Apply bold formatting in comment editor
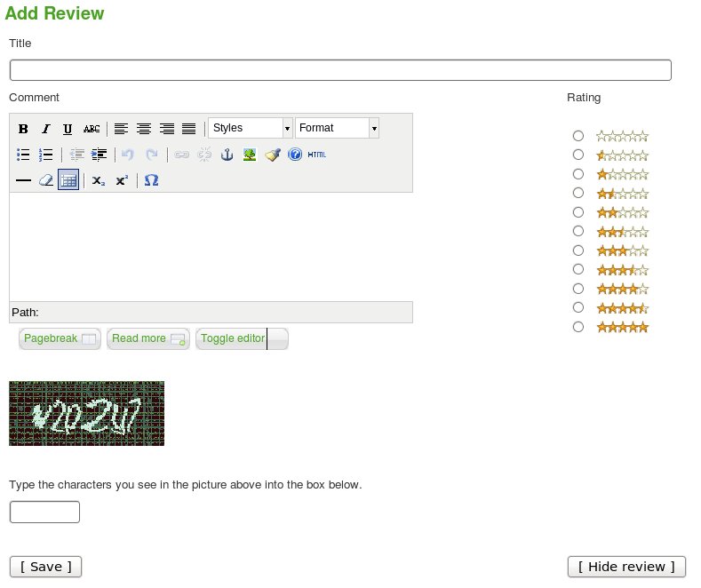The width and height of the screenshot is (701, 588). point(23,129)
